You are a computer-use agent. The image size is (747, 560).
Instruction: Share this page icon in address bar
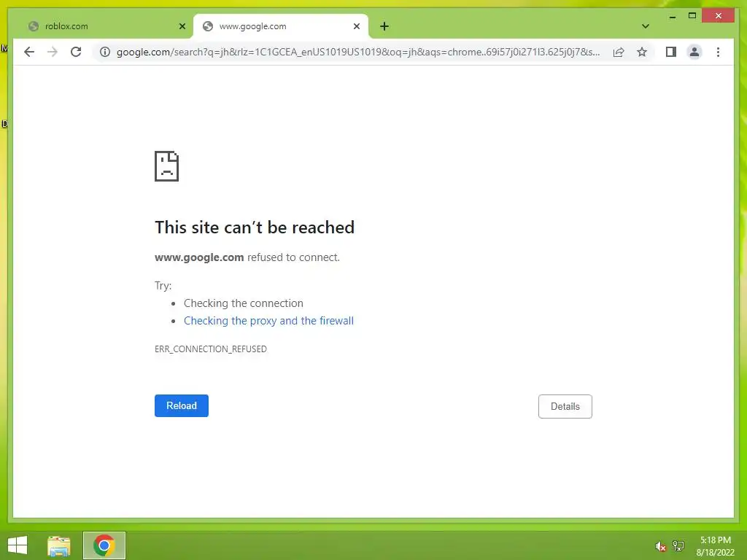[x=619, y=52]
